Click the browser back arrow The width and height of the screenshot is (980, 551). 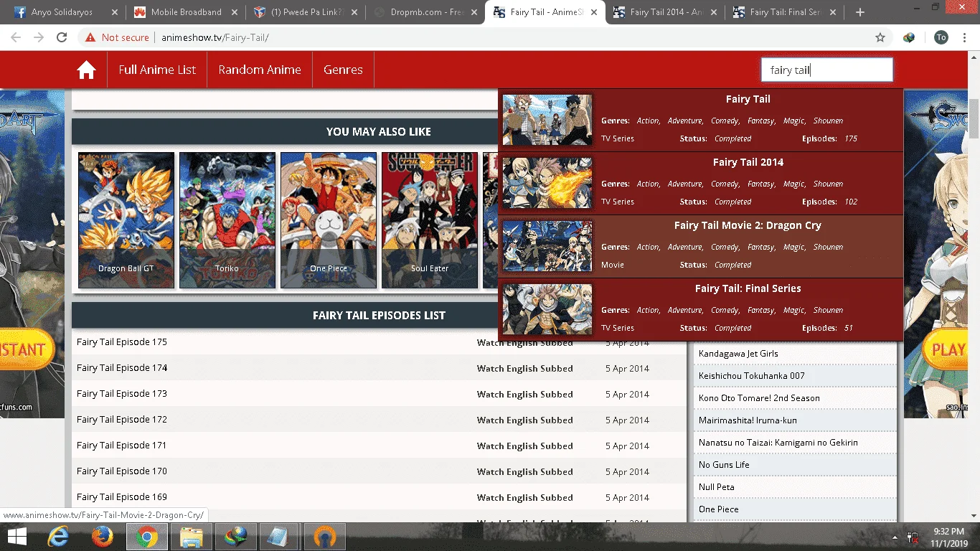click(x=16, y=37)
